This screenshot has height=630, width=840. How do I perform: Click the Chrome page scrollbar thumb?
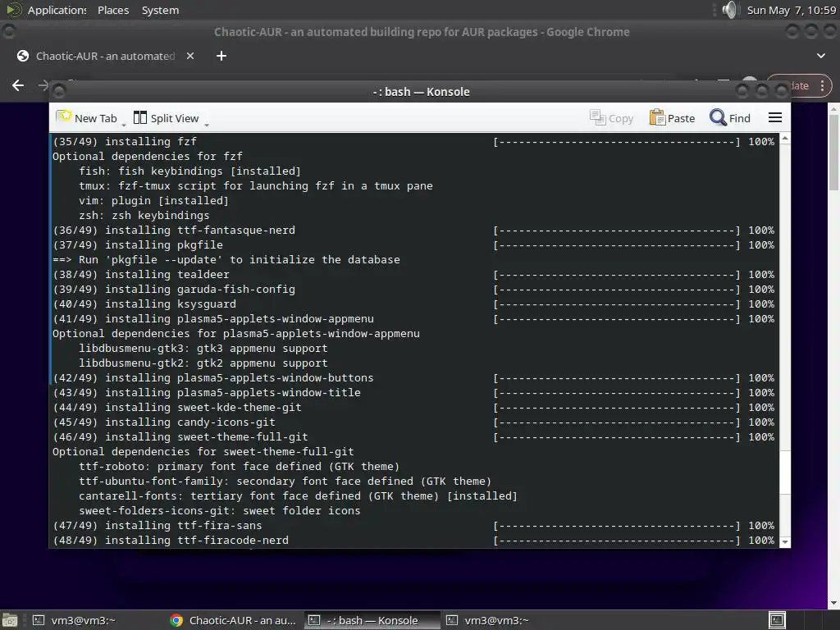coord(834,151)
